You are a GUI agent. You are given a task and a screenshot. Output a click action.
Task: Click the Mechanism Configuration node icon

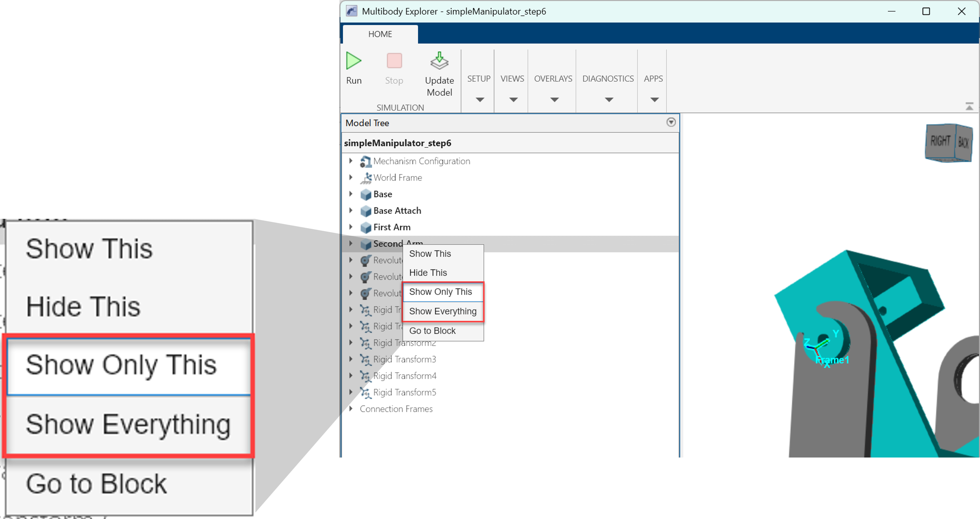click(365, 162)
